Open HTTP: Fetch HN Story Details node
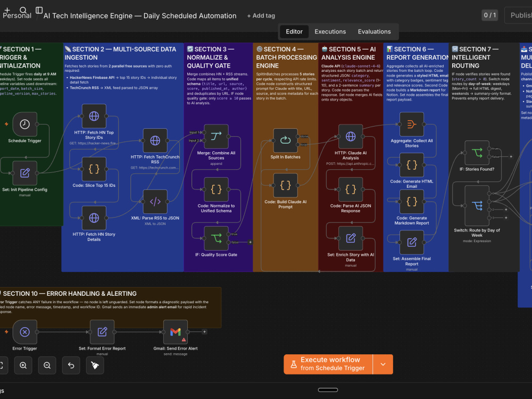 coord(94,218)
